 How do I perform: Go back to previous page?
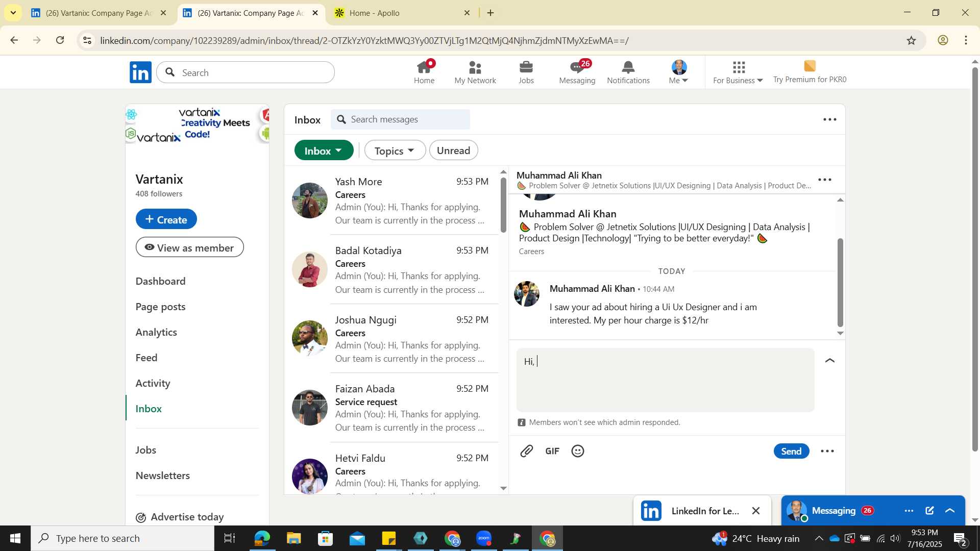(14, 40)
